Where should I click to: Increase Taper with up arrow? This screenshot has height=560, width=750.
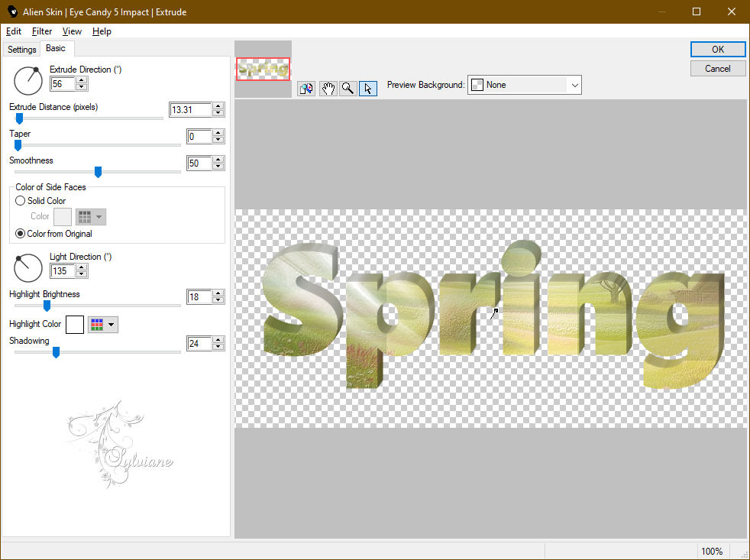218,133
